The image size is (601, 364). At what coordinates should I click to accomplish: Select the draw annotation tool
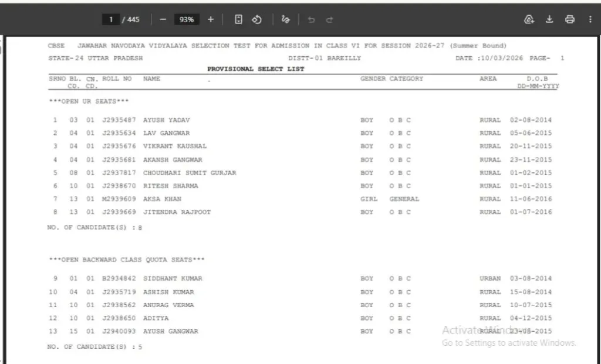click(x=286, y=19)
